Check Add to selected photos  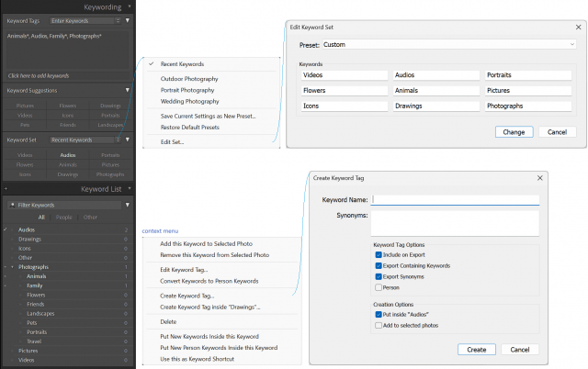click(379, 325)
